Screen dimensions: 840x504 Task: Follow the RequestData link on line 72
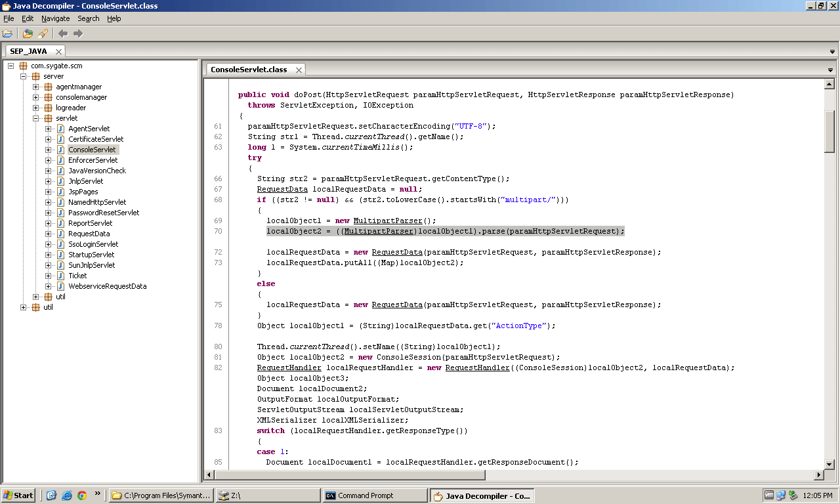click(x=397, y=252)
